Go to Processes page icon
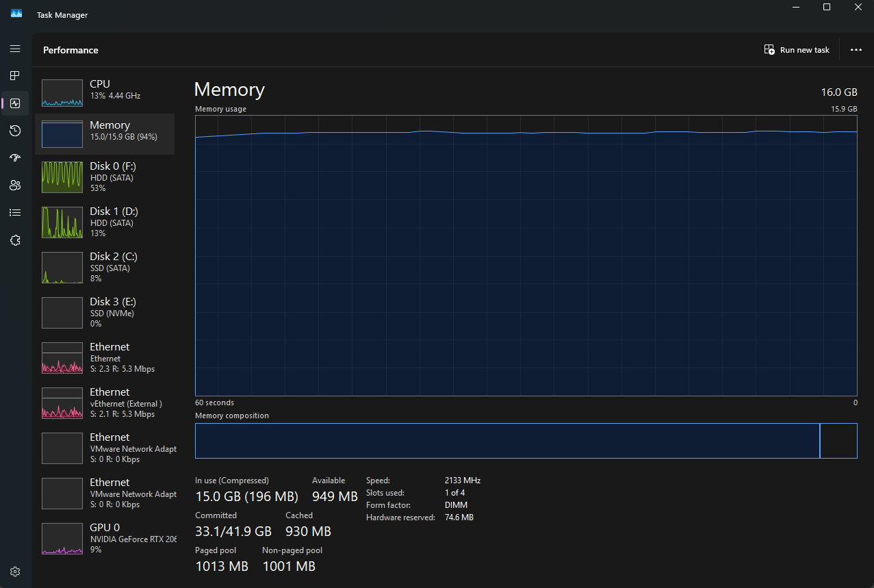Image resolution: width=874 pixels, height=588 pixels. (15, 76)
